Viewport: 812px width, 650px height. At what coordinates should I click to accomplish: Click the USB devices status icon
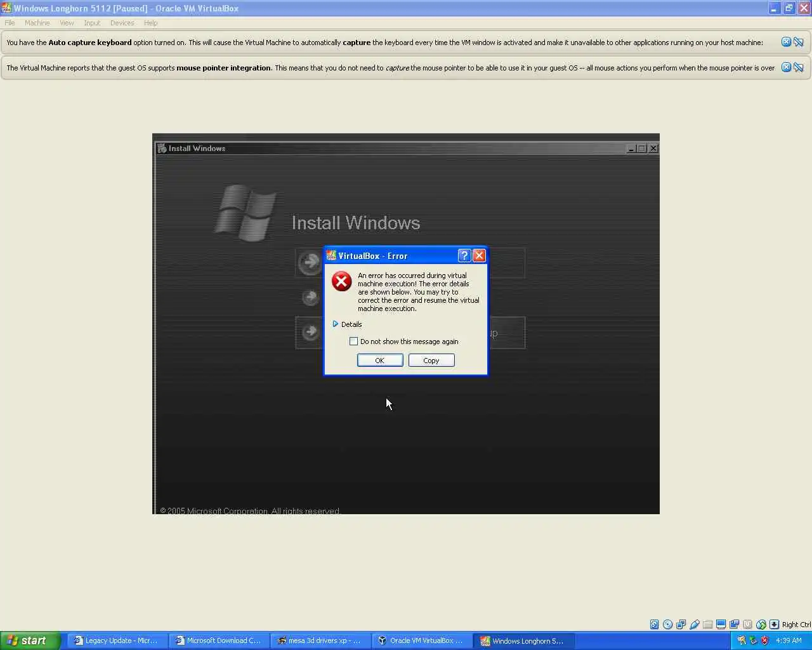[694, 625]
